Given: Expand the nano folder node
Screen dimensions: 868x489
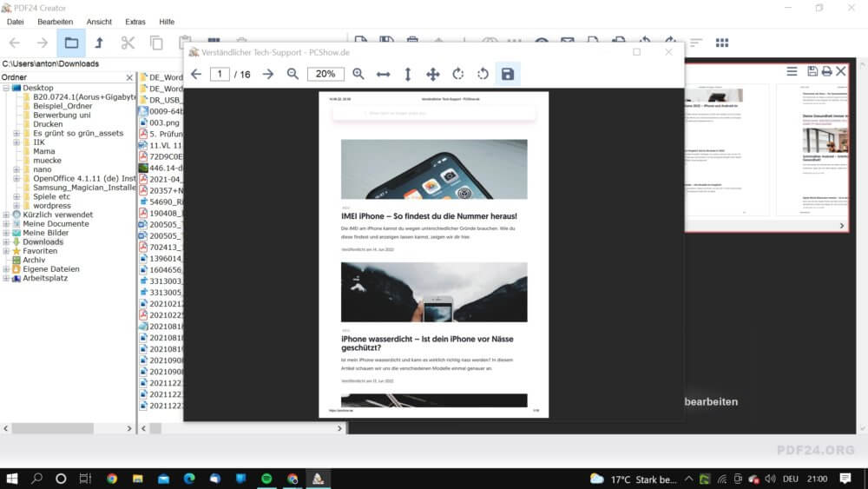Looking at the screenshot, I should pyautogui.click(x=16, y=169).
